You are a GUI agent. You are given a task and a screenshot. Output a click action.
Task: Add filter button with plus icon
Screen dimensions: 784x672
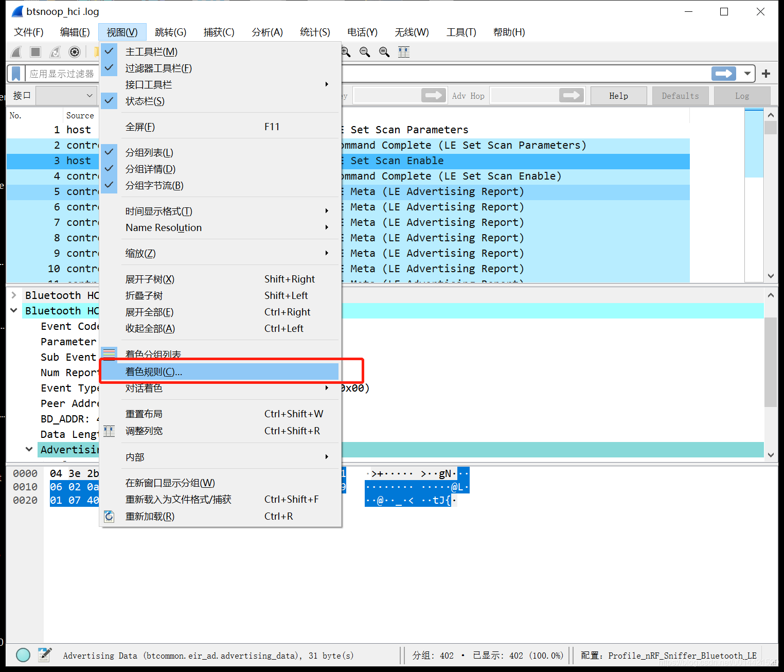(x=766, y=74)
